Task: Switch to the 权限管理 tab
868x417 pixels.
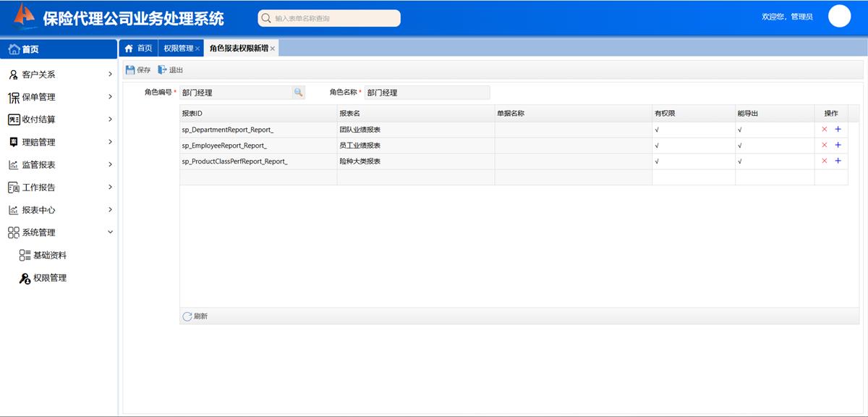Action: click(178, 49)
